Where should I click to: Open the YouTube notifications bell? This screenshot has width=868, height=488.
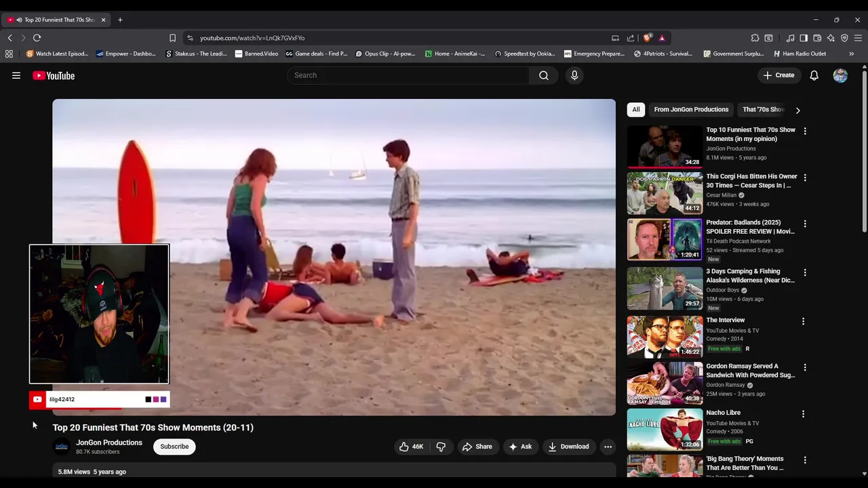(814, 75)
